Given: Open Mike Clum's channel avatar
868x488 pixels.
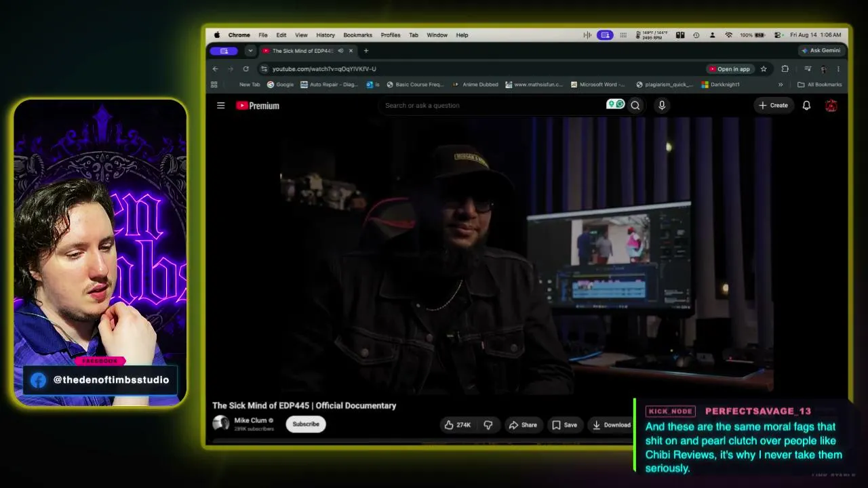Looking at the screenshot, I should click(220, 424).
